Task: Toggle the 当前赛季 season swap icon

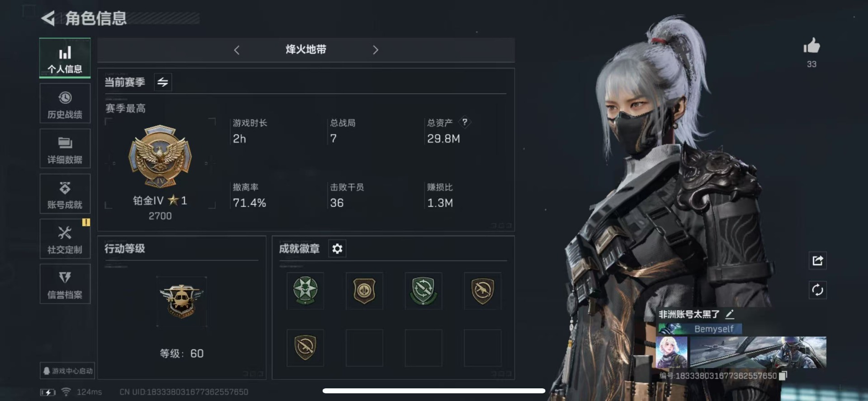Action: [x=163, y=82]
